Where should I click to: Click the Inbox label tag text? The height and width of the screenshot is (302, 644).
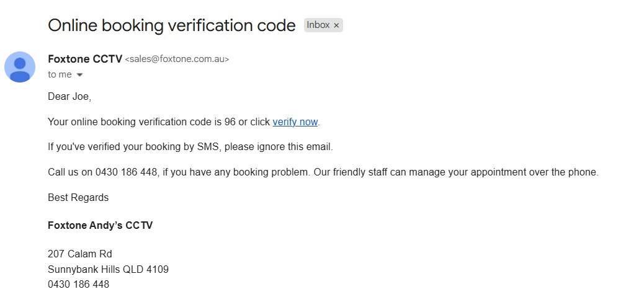pyautogui.click(x=318, y=25)
